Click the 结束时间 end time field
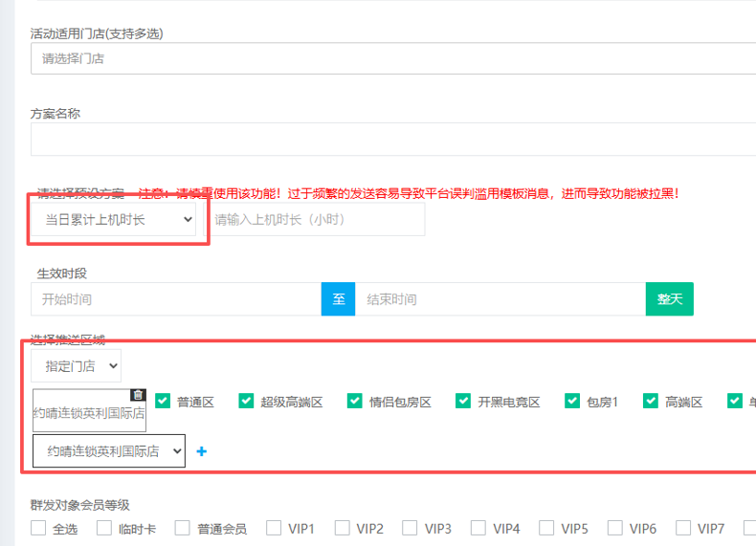This screenshot has height=546, width=756. point(500,298)
